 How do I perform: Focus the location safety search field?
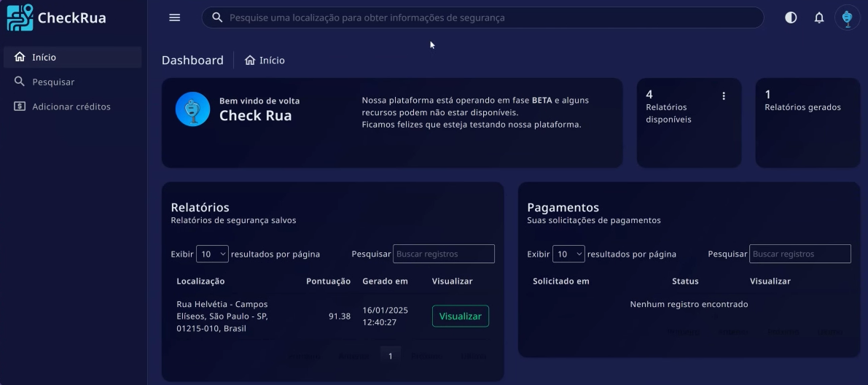[482, 17]
